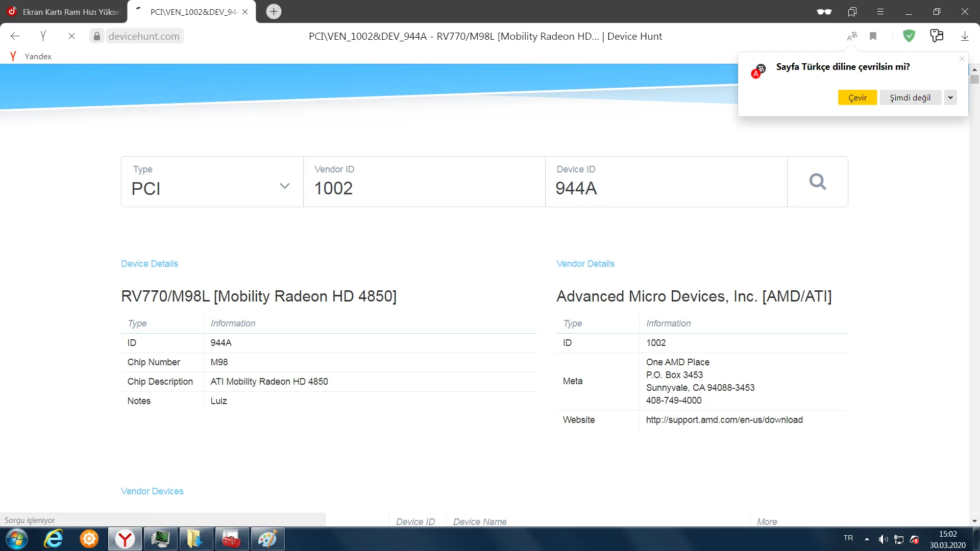Adjust the system volume speaker icon
This screenshot has height=551, width=980.
click(883, 539)
